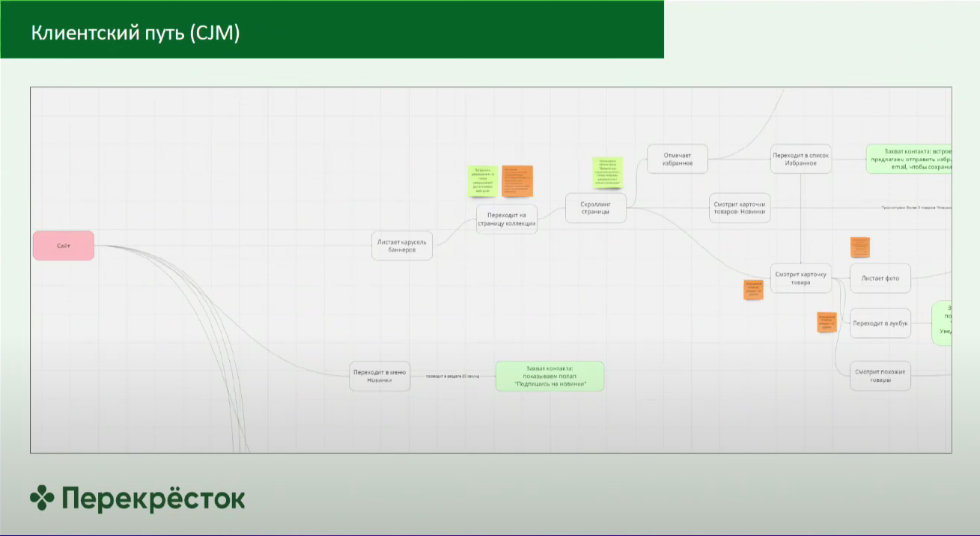Select the "Смотрит карточки товаров- Новинки" node

(740, 207)
